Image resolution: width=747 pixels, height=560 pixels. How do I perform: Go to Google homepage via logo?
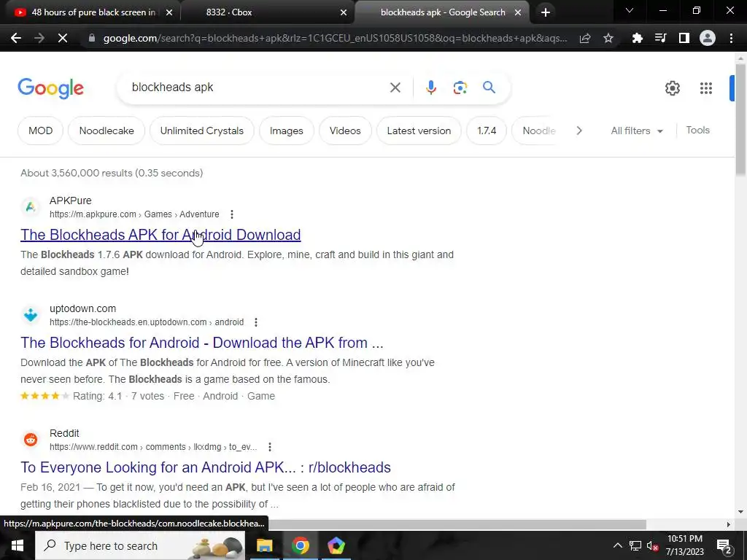click(50, 88)
